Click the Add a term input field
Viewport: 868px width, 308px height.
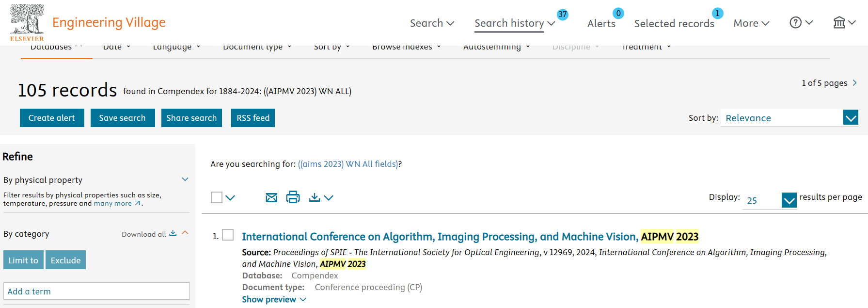(x=96, y=291)
